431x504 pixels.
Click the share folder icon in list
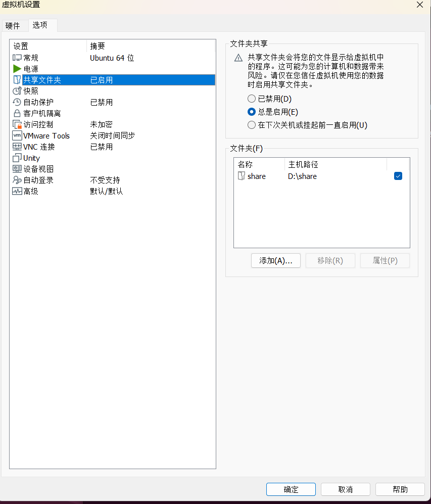point(241,176)
